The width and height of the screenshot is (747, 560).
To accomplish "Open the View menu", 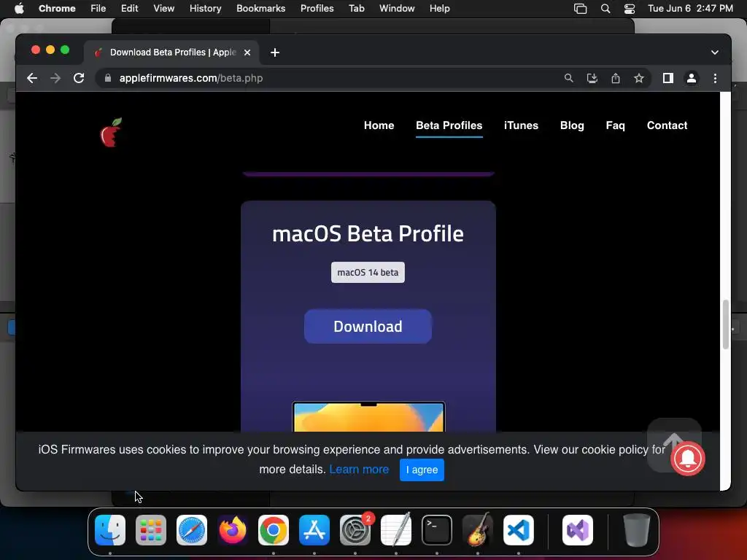I will [164, 9].
